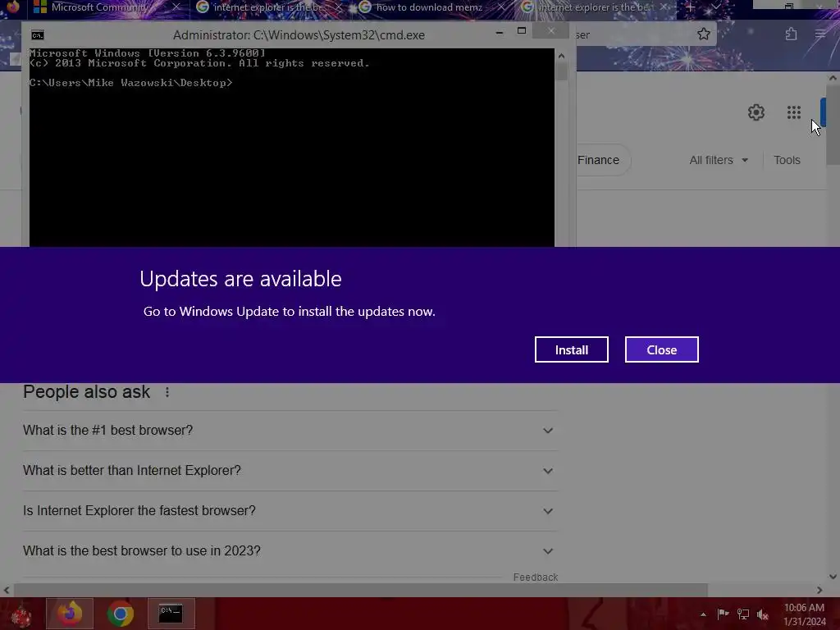Click the browser page scroll-up arrow
Viewport: 840px width, 630px height.
pos(833,78)
